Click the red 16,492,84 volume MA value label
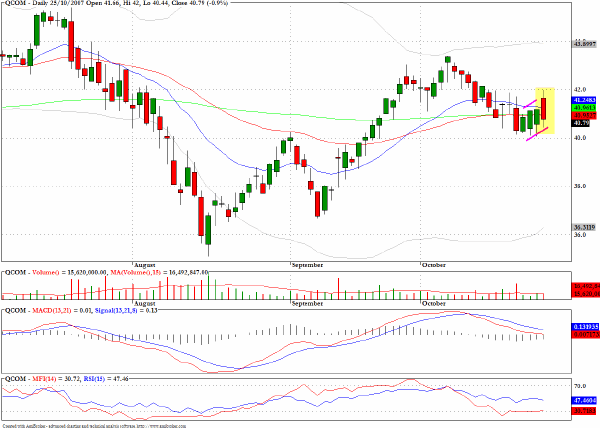This screenshot has width=600, height=428. tap(585, 286)
